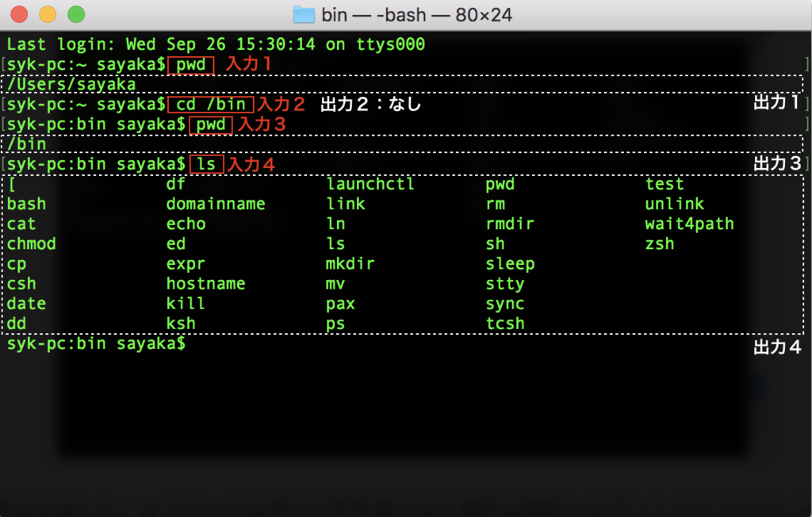Click 'pax' in the ls listing

(x=340, y=304)
